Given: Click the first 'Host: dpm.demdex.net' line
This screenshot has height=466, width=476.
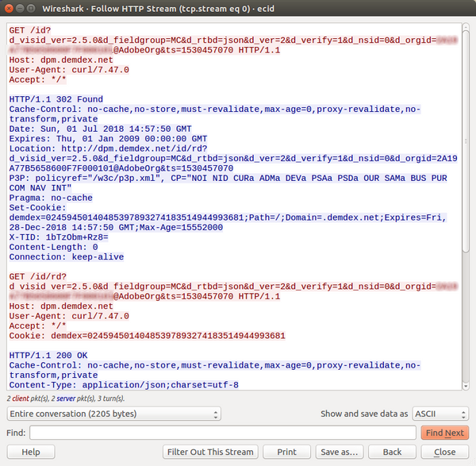Looking at the screenshot, I should (61, 60).
